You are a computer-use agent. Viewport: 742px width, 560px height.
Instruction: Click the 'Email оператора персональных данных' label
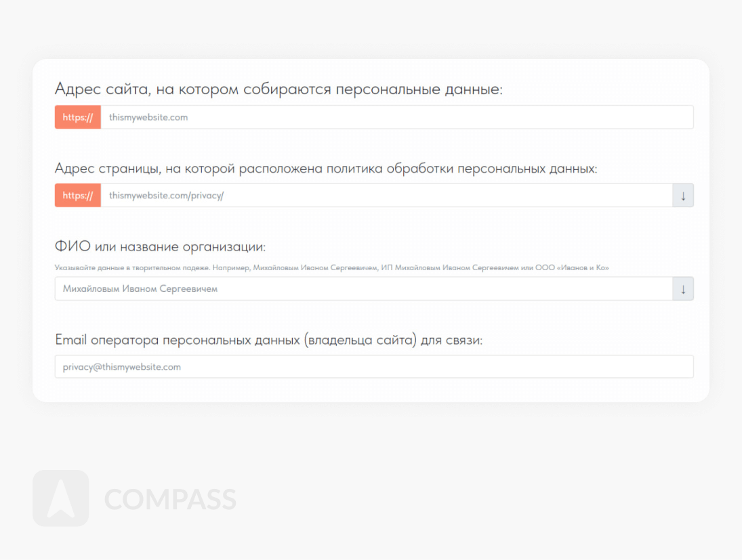268,340
